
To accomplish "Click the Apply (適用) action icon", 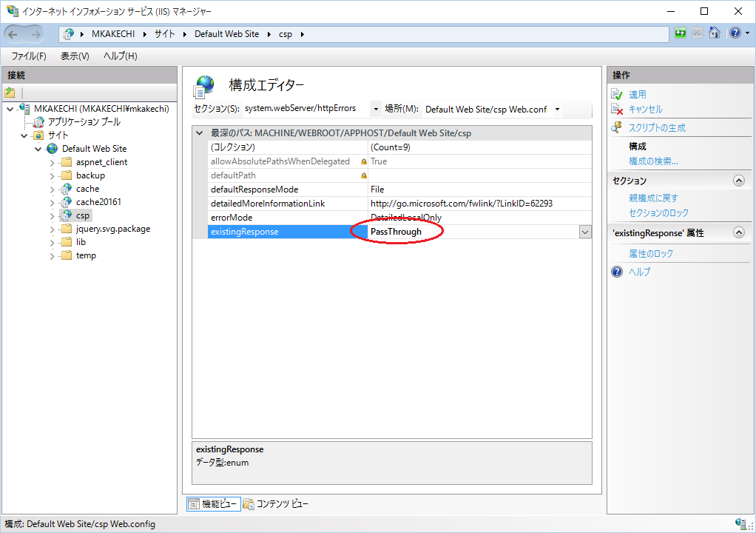I will click(617, 95).
